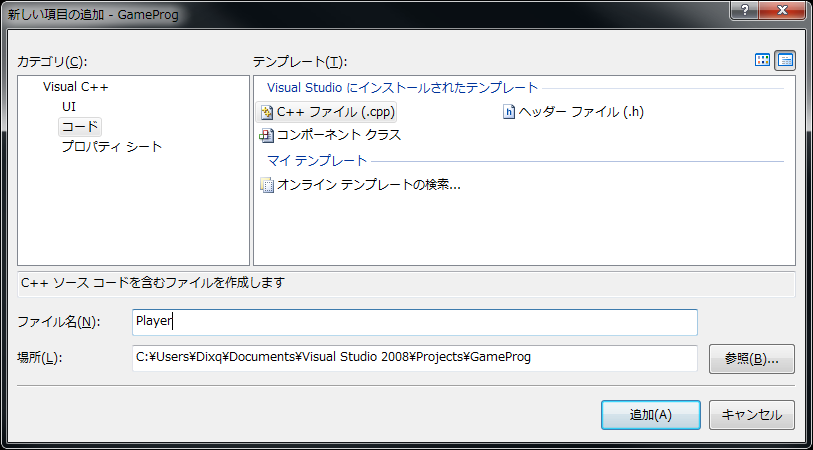Open the 参照(B)... browse button

tap(751, 359)
